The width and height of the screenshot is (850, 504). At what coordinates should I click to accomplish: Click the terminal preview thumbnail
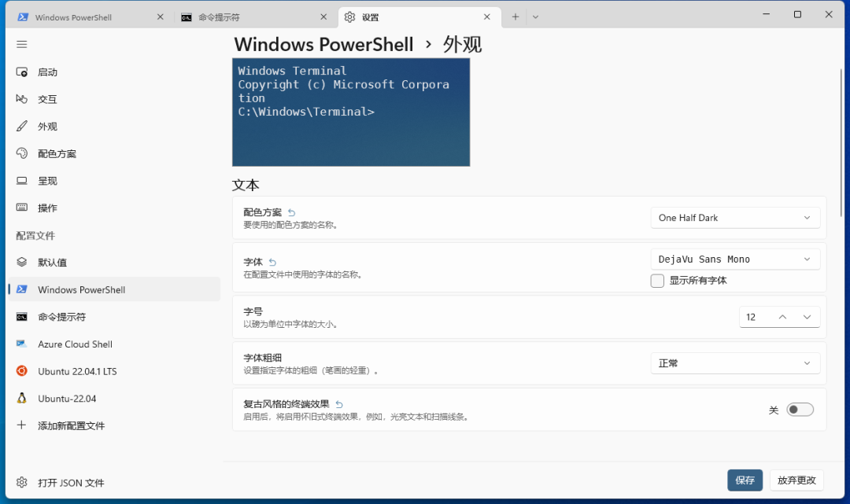(x=351, y=112)
